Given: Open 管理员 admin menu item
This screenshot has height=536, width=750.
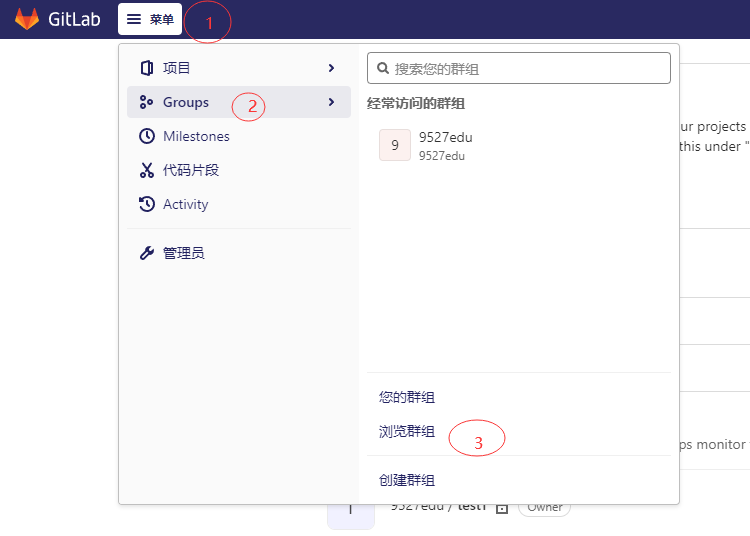Looking at the screenshot, I should 239,253.
